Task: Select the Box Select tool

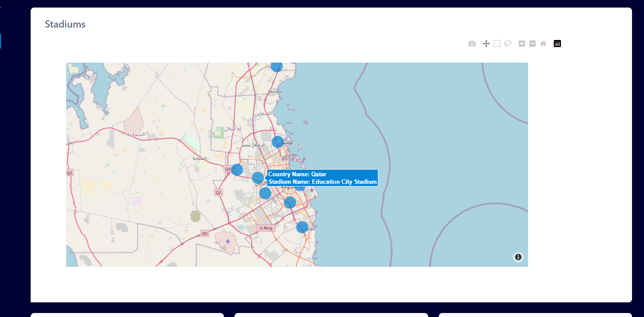Action: tap(497, 43)
